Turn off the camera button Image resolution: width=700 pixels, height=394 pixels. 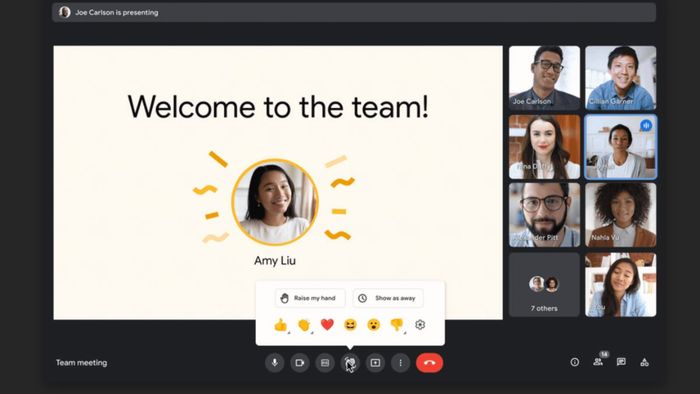pyautogui.click(x=300, y=363)
